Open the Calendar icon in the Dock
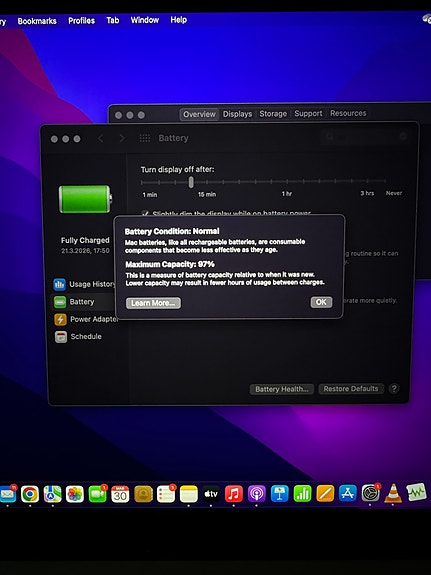The height and width of the screenshot is (575, 431). [120, 494]
